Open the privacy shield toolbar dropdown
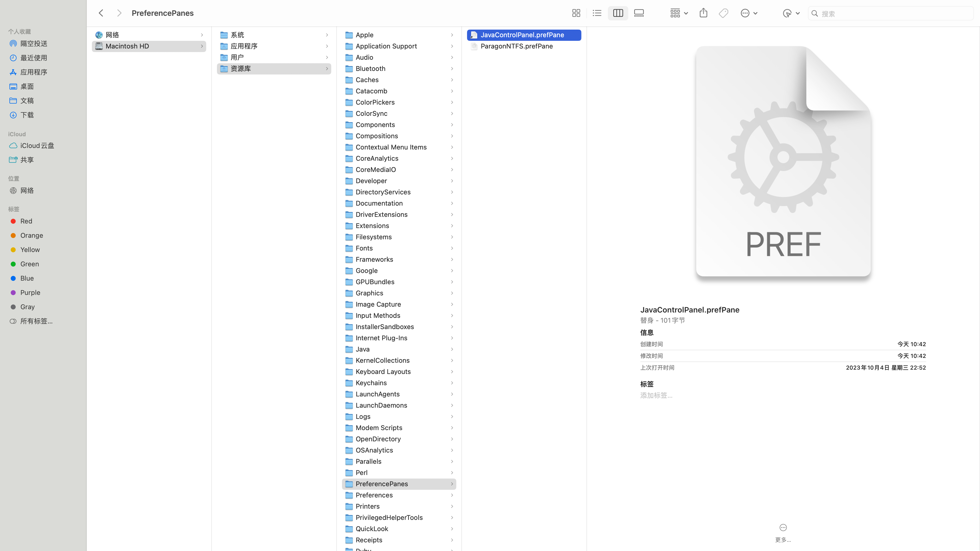Screen dimensions: 980x551 click(791, 13)
